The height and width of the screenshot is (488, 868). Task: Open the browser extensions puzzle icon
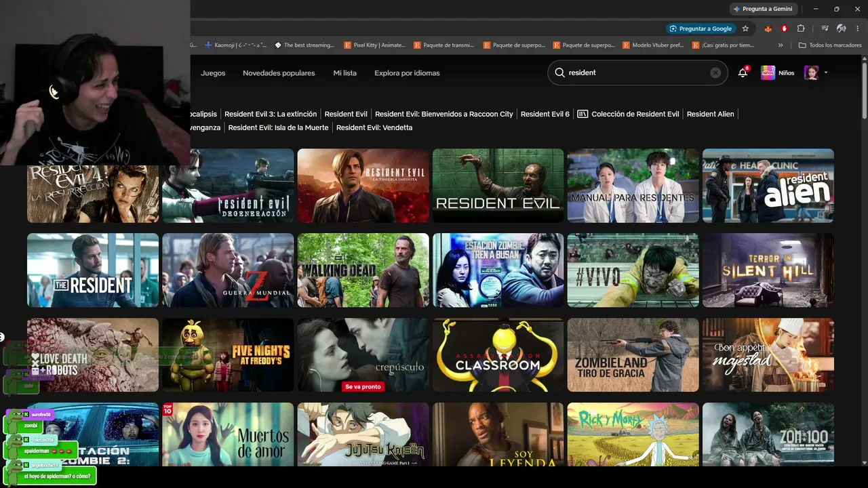click(801, 28)
